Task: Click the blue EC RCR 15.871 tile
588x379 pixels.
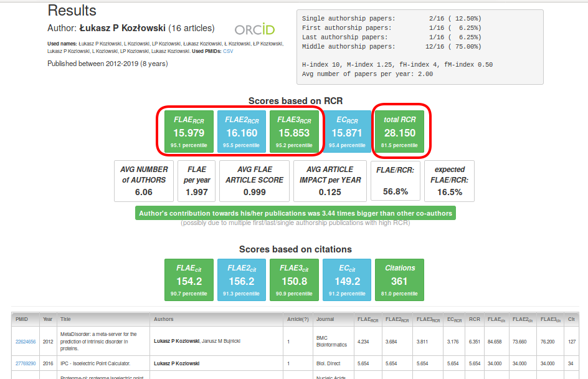Action: click(347, 132)
